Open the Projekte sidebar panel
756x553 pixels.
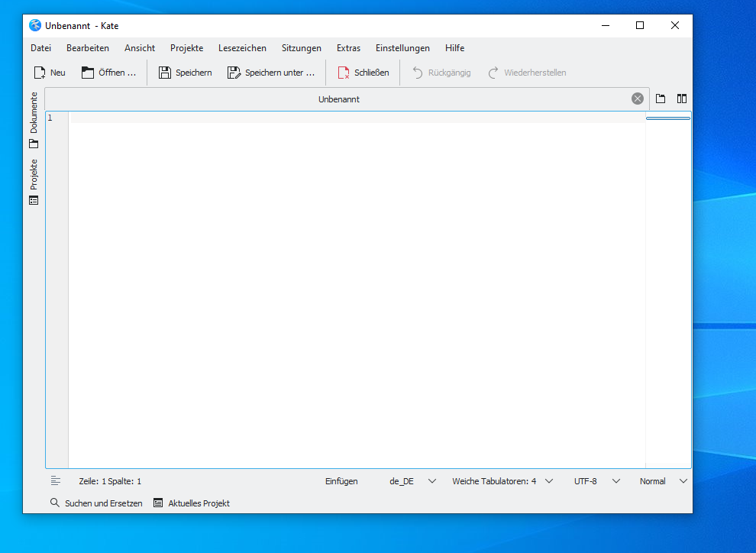click(34, 182)
